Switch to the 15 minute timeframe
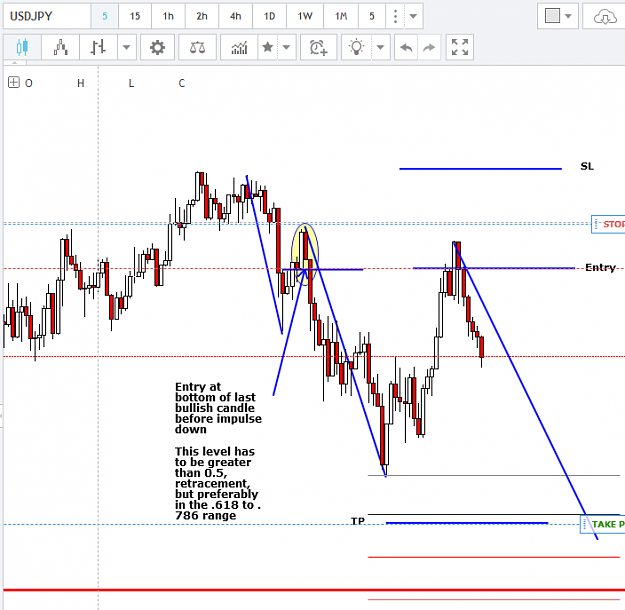Viewport: 625px width, 610px height. 135,16
